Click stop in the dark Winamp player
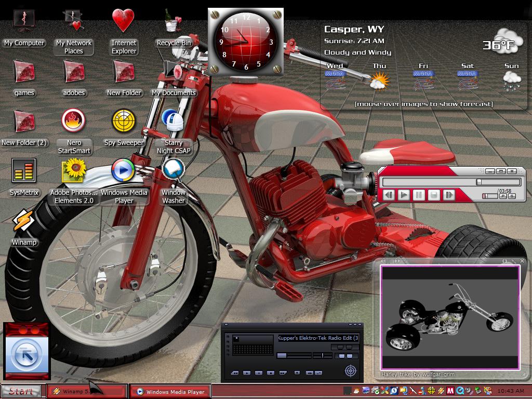Screen dimensions: 532x399 point(270,373)
